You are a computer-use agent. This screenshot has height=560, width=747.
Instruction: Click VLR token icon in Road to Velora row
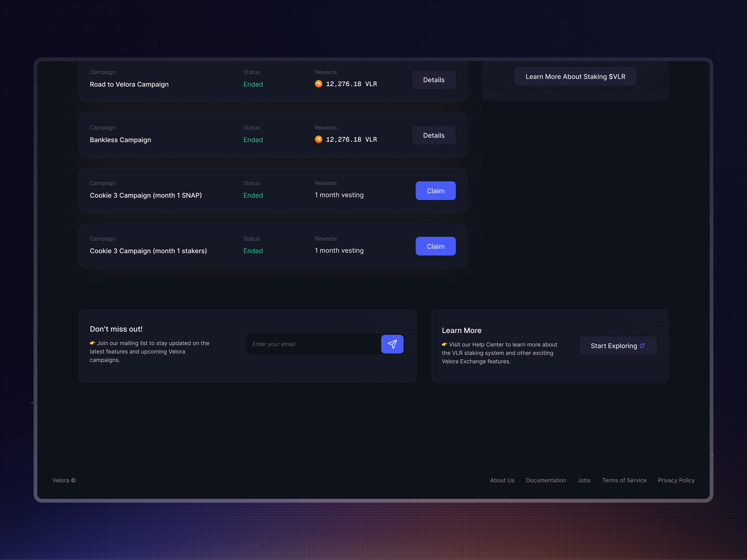click(318, 84)
